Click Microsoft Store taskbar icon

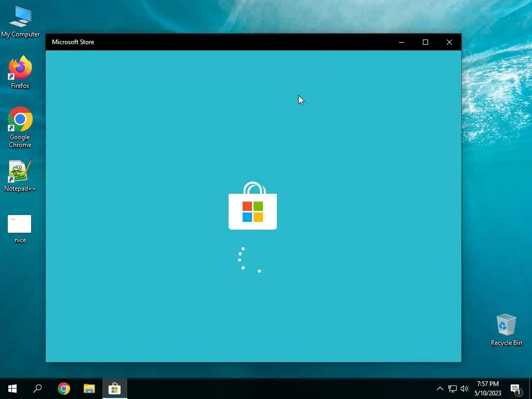(115, 389)
